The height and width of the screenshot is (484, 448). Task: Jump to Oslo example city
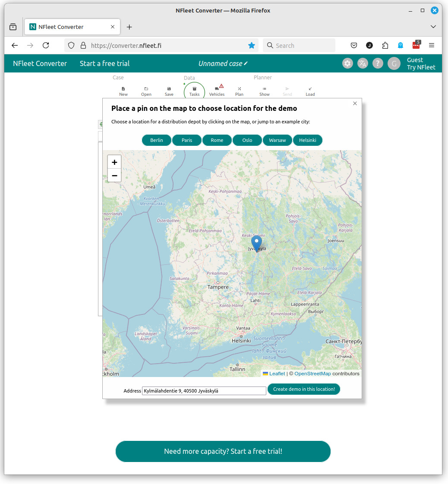click(x=247, y=140)
